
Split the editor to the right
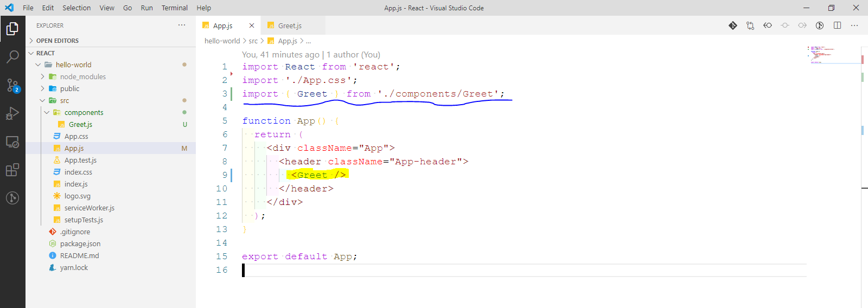pyautogui.click(x=837, y=25)
